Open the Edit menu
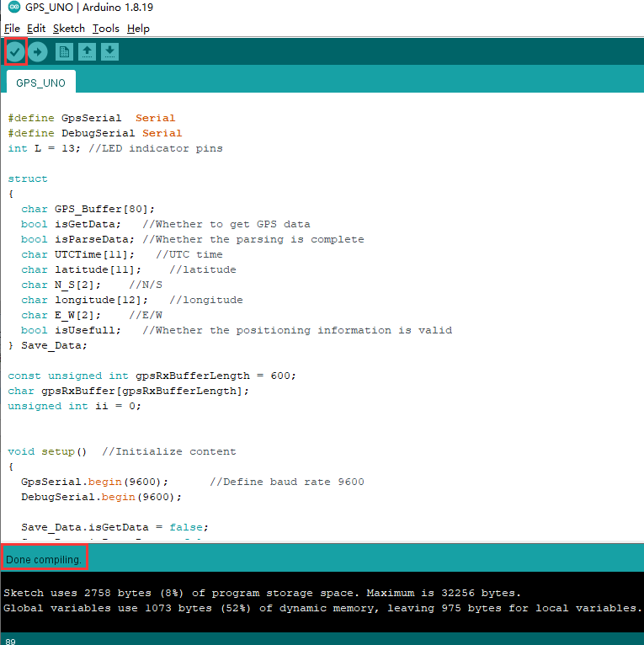This screenshot has height=645, width=644. 36,29
